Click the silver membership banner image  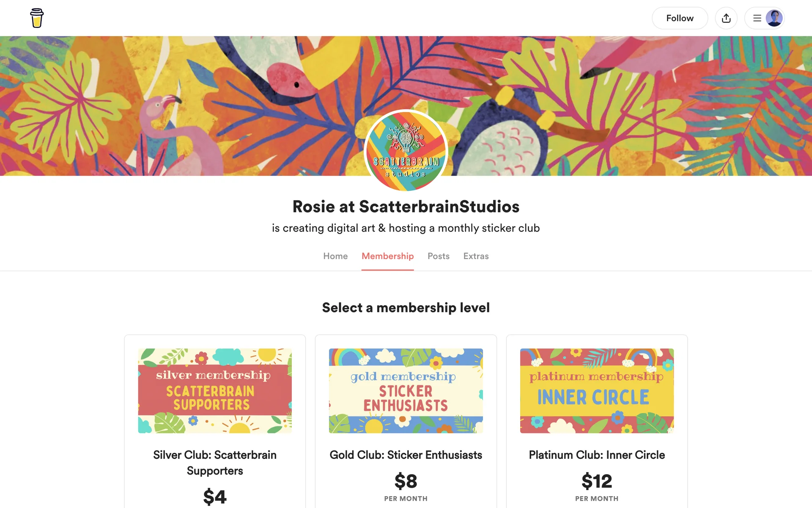click(215, 390)
